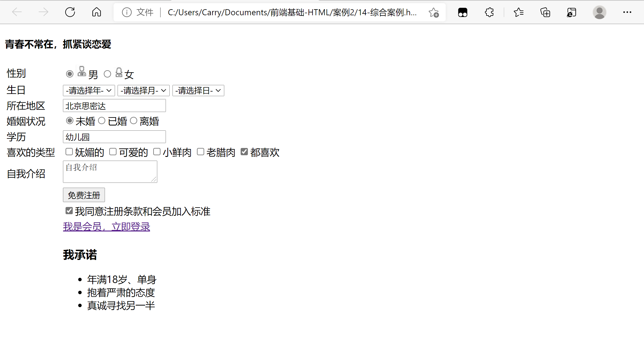The image size is (644, 363).
Task: Uncheck the 都喜欢 checkbox
Action: click(244, 152)
